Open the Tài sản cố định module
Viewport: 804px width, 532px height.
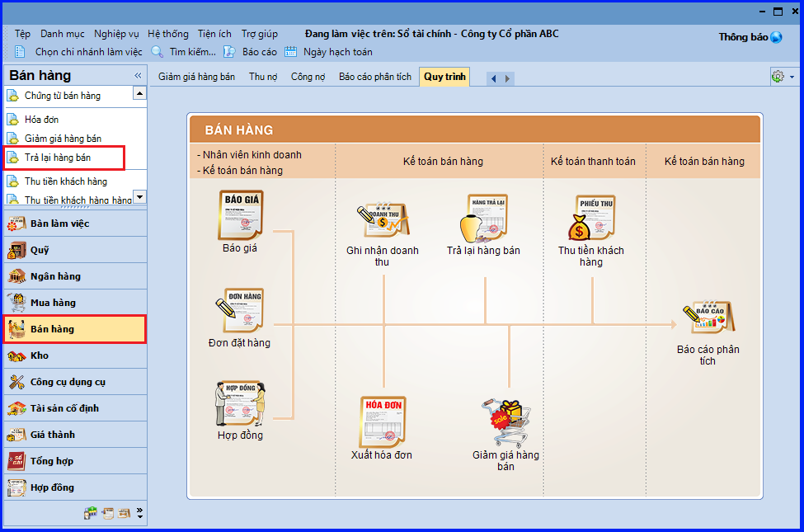(75, 408)
